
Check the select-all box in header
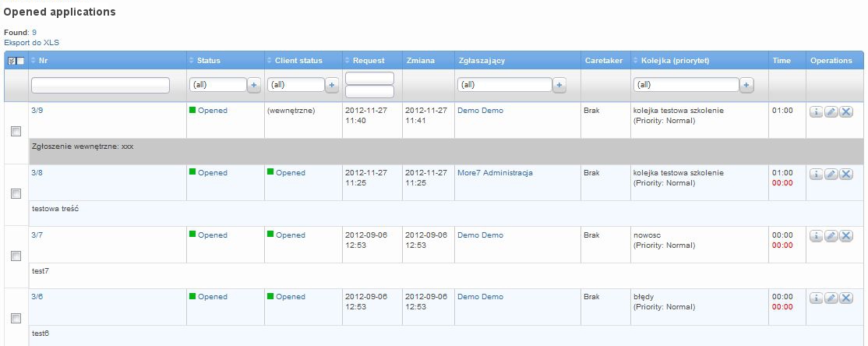[20, 61]
